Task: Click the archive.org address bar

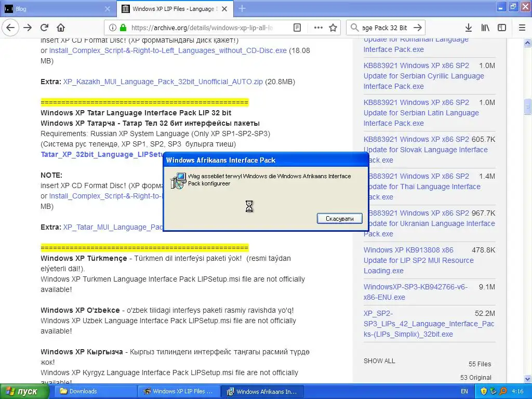Action: coord(202,28)
